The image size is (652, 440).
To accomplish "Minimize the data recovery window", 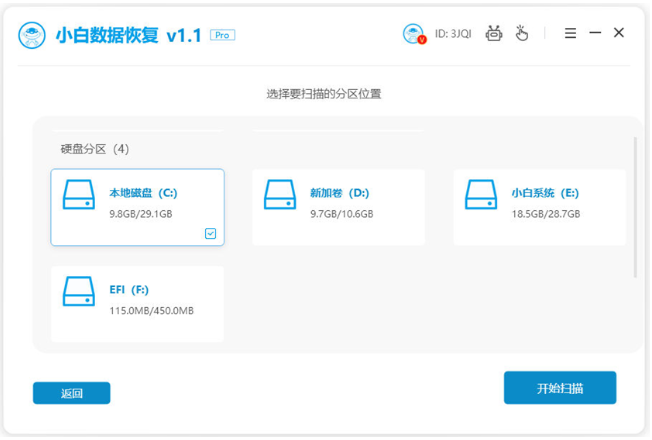I will [595, 33].
